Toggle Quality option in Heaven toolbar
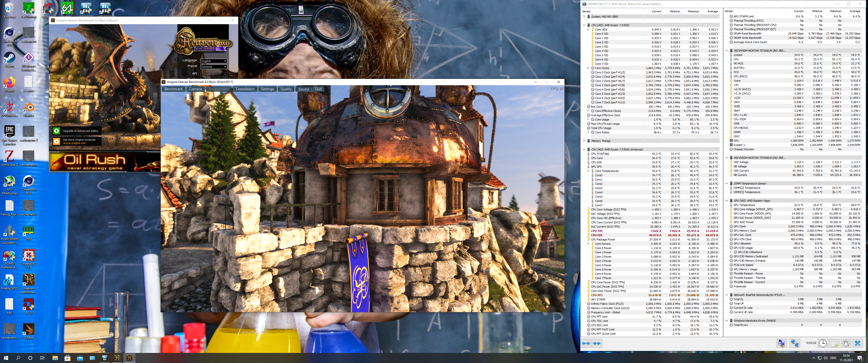The height and width of the screenshot is (363, 868). pyautogui.click(x=286, y=89)
